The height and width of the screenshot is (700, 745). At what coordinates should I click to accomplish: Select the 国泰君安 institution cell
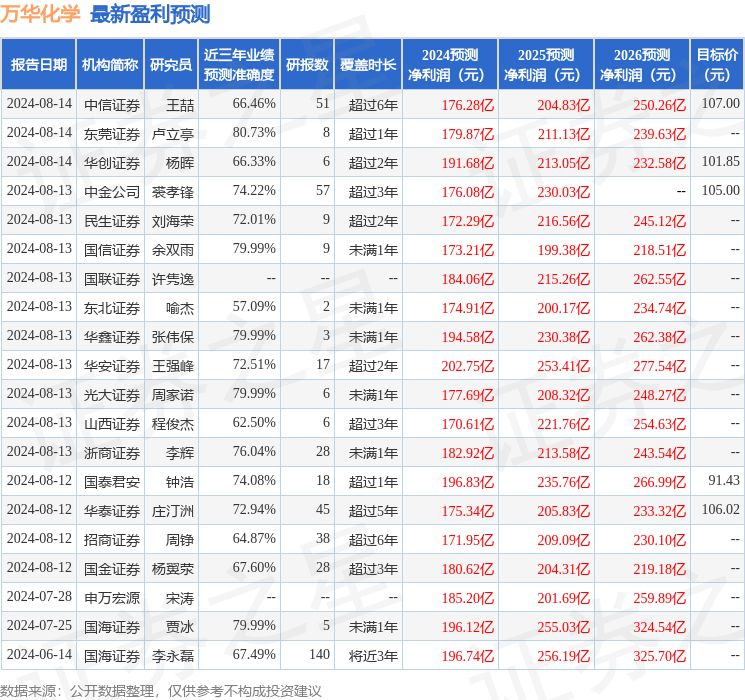point(112,481)
